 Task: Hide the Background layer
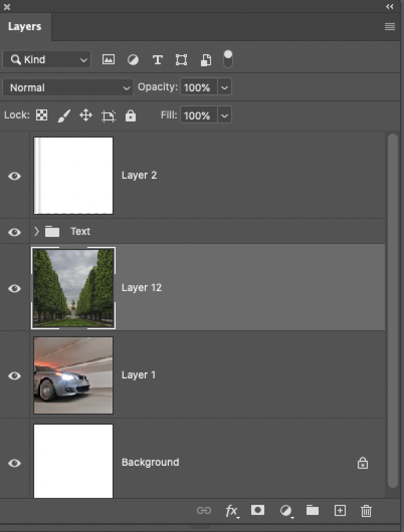[x=15, y=463]
